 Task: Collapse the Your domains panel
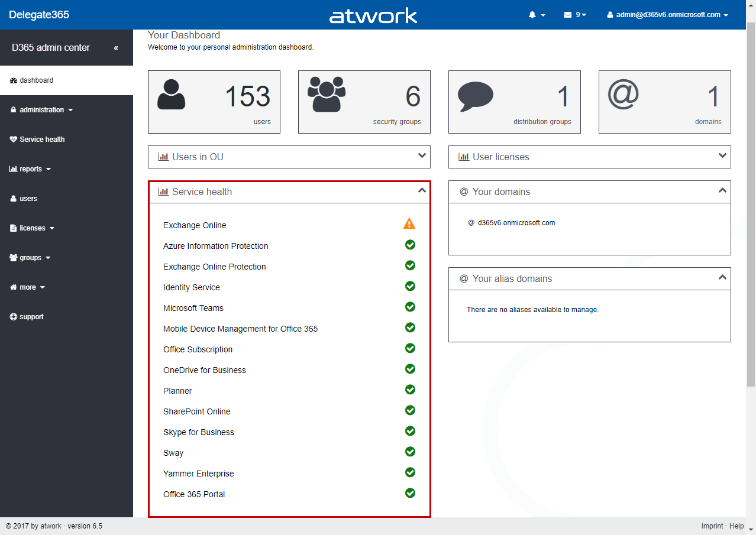(722, 191)
